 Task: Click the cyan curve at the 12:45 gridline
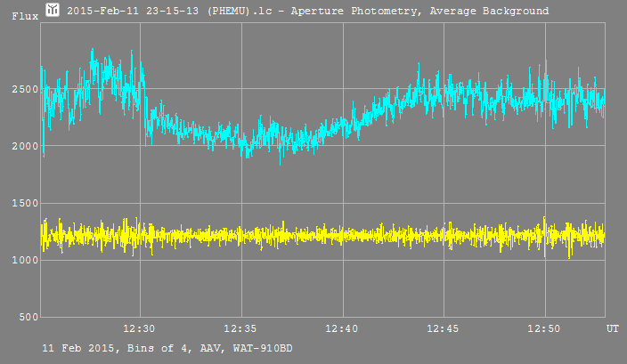coord(443,91)
